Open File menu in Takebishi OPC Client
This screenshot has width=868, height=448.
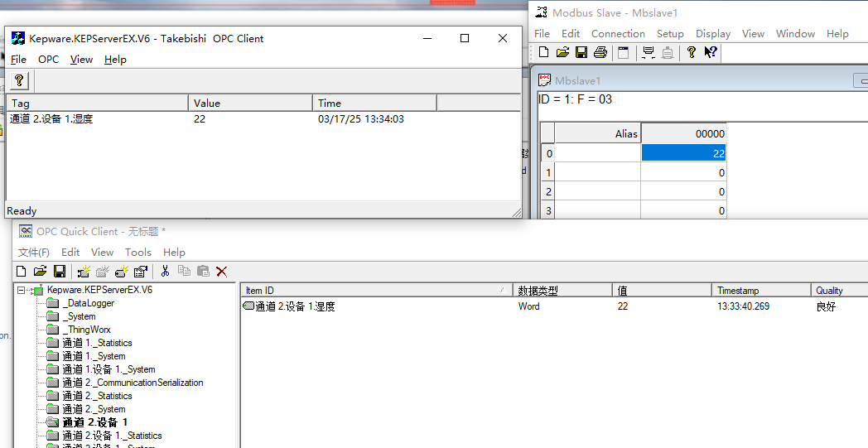18,60
